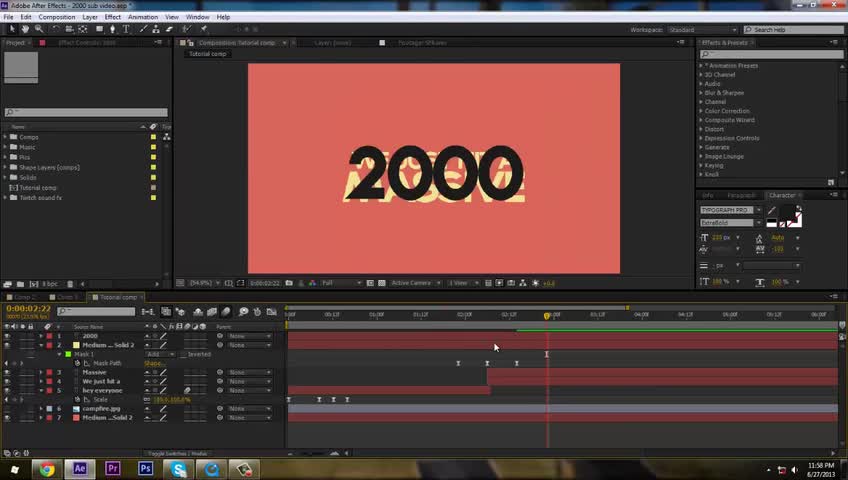Hide layer 7 Medium Solid 2
This screenshot has height=480, width=848.
7,418
